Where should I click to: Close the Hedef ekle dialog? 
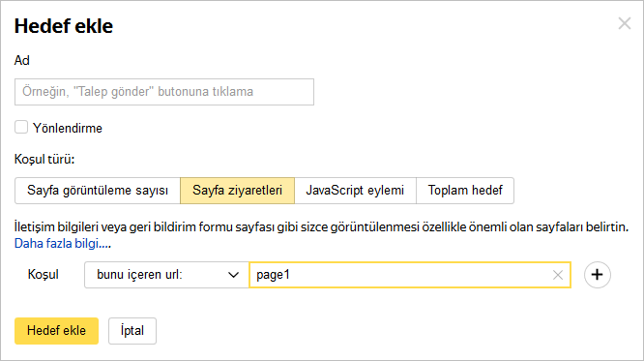click(625, 23)
